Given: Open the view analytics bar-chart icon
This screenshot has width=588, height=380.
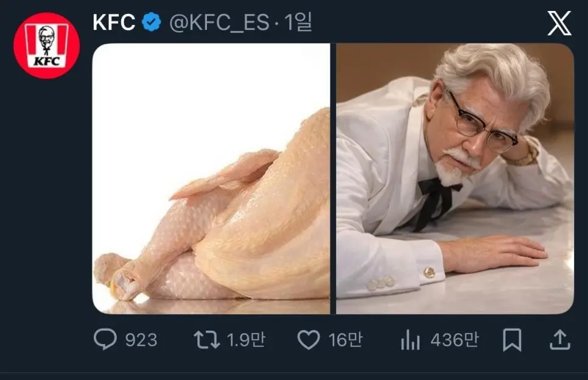Looking at the screenshot, I should point(410,340).
